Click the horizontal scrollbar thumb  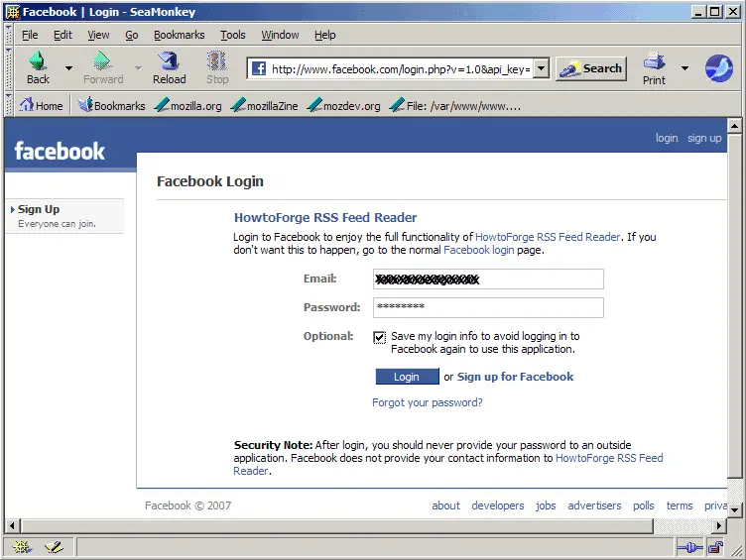337,525
